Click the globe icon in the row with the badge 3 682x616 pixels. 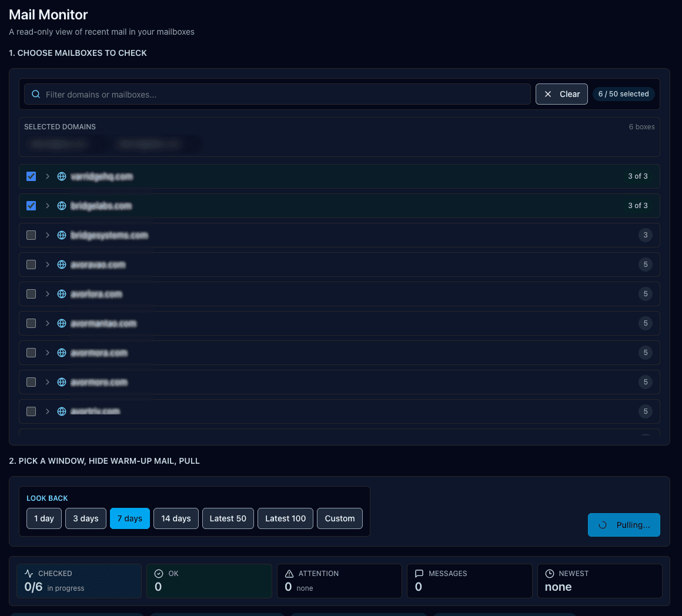(62, 235)
